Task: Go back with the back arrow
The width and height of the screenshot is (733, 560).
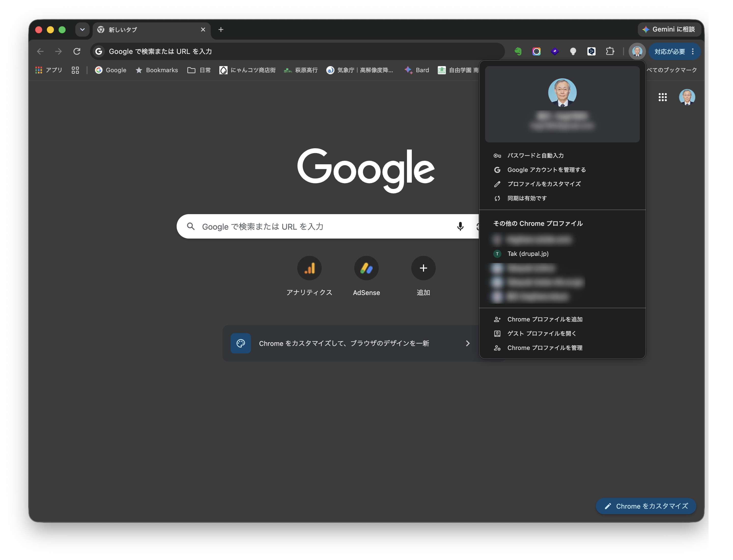Action: point(40,51)
